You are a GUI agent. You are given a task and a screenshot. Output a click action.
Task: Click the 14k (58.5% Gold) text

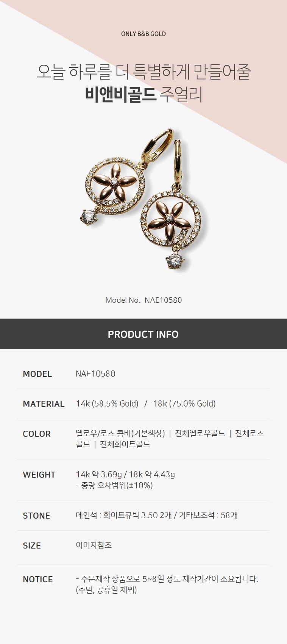(107, 403)
